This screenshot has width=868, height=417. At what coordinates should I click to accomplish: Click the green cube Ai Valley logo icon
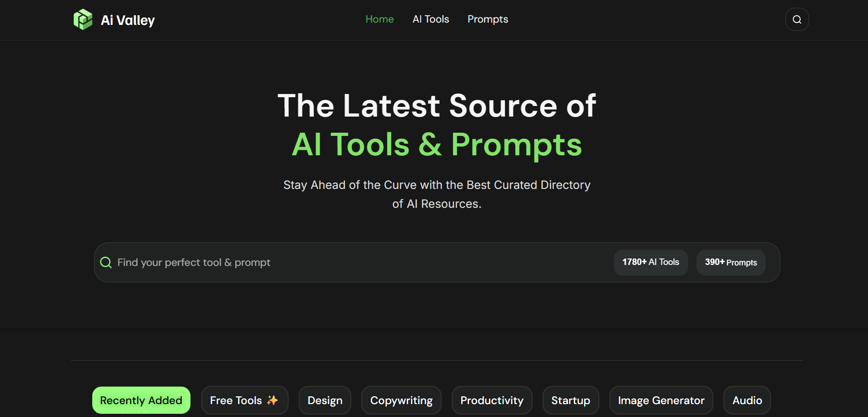(x=83, y=19)
